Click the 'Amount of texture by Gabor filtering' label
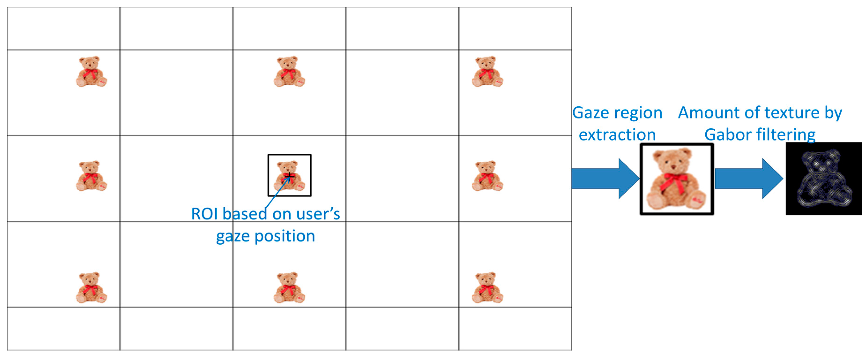 (760, 123)
